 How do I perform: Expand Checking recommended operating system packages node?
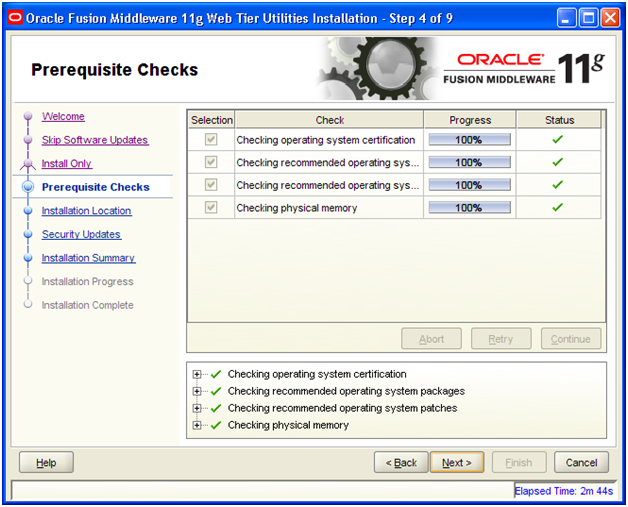coord(197,391)
